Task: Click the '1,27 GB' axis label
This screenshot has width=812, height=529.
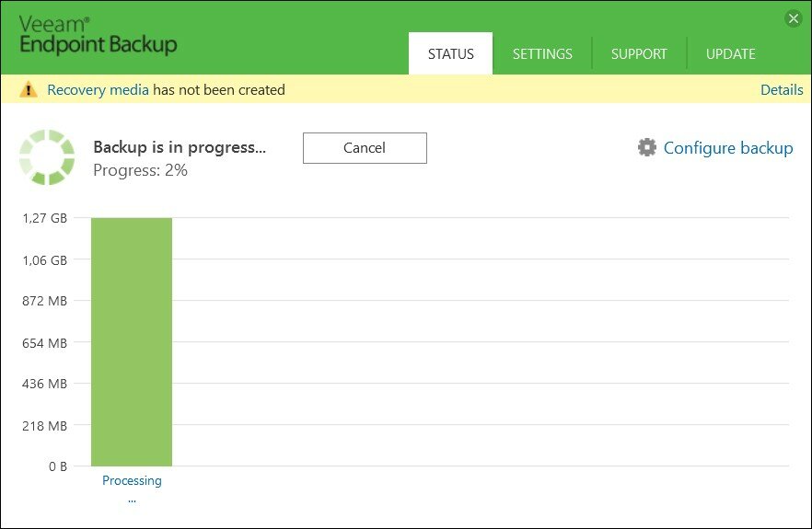Action: (x=44, y=218)
